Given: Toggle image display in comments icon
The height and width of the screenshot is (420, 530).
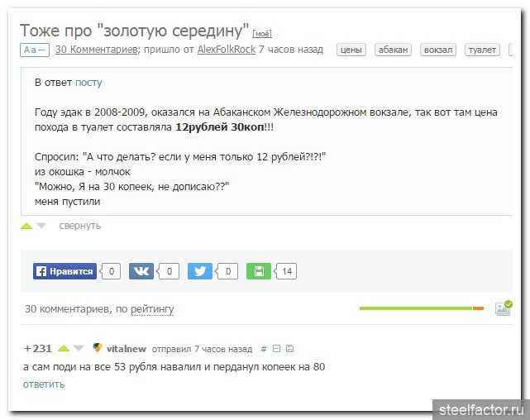Looking at the screenshot, I should pyautogui.click(x=502, y=308).
